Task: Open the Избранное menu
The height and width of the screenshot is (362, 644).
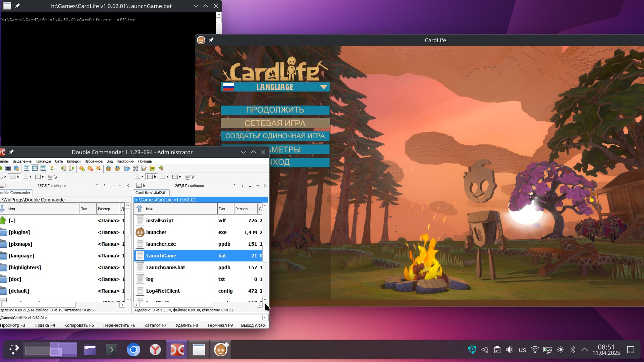Action: 93,161
